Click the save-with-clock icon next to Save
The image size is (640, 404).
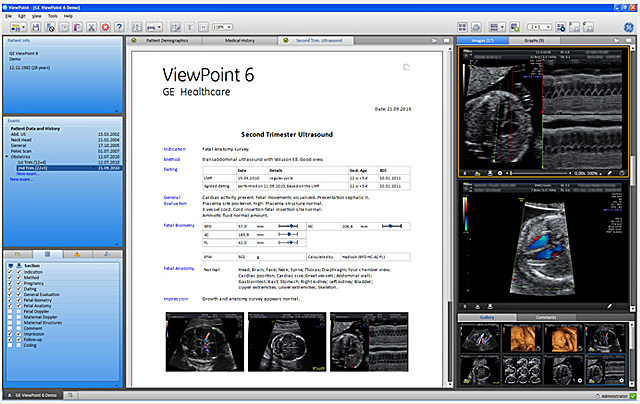click(x=50, y=27)
